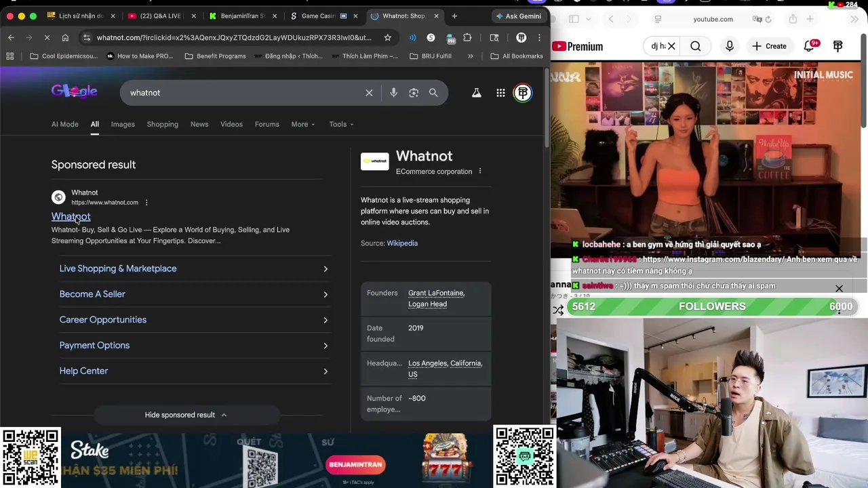
Task: Open the Google apps grid
Action: 500,93
